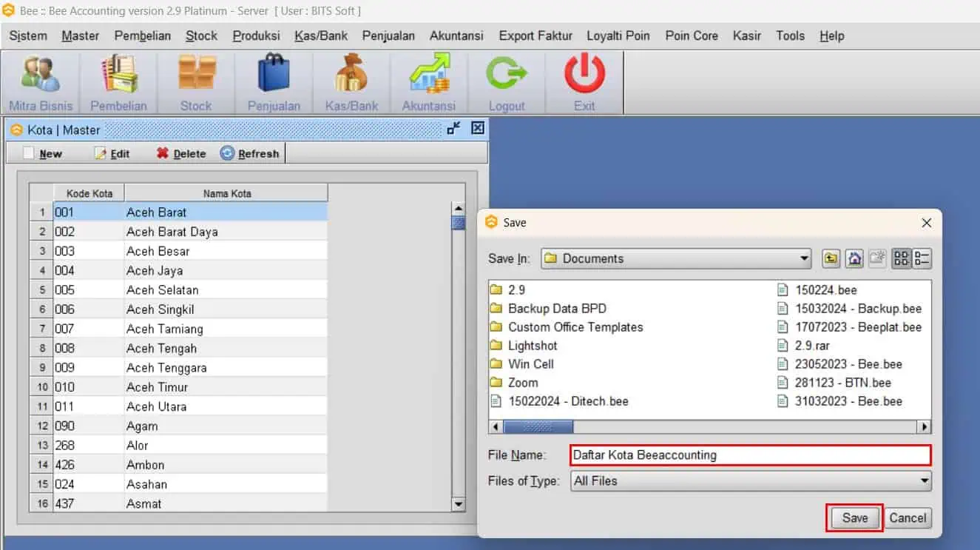Open the Kas/Bank menu
The width and height of the screenshot is (980, 550).
point(321,36)
